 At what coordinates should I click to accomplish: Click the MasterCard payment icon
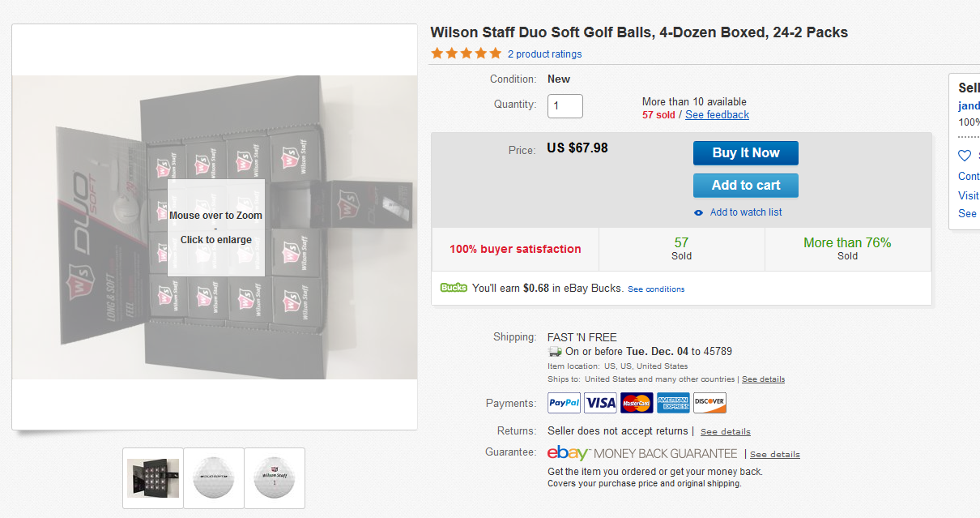point(637,403)
